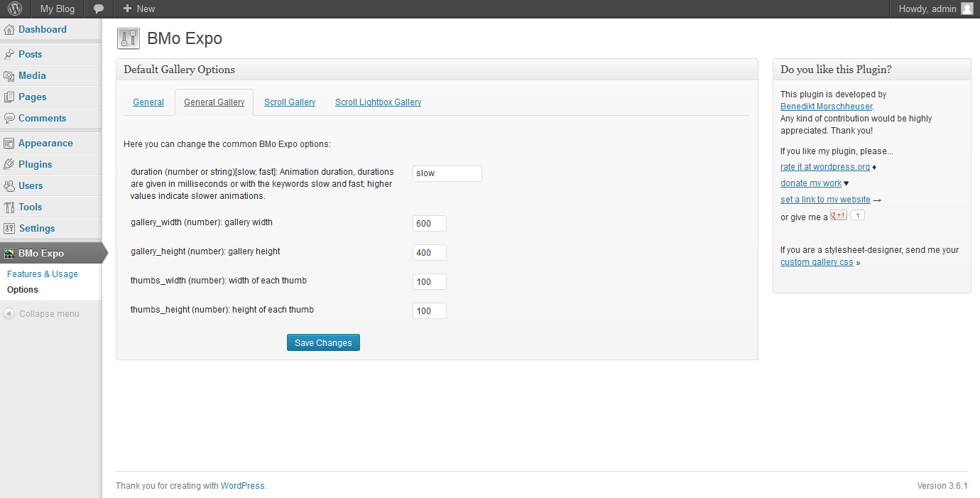The image size is (980, 498).
Task: Open the Options submenu page
Action: [x=23, y=289]
